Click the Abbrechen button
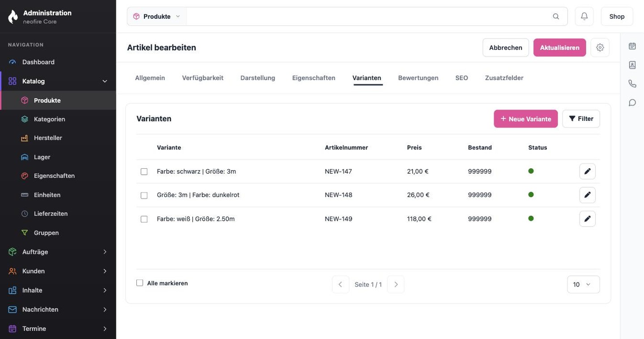 pyautogui.click(x=505, y=47)
